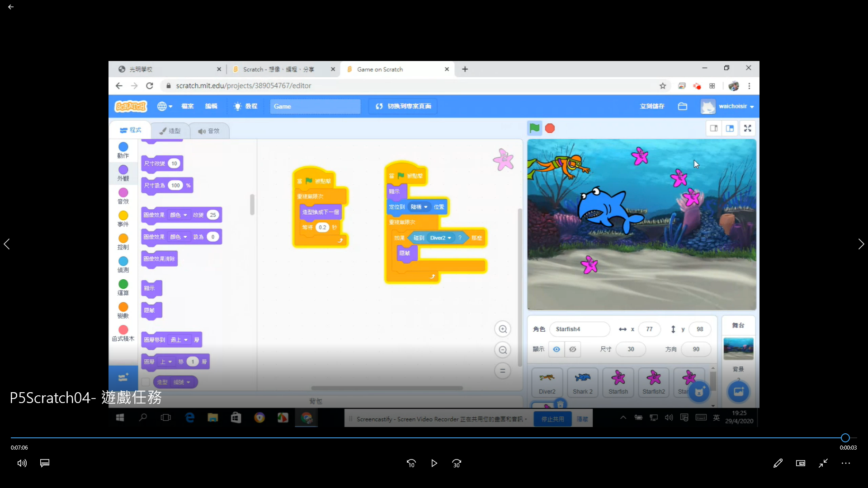Image resolution: width=868 pixels, height=488 pixels.
Task: Open the pen edit tool in player
Action: 778,463
